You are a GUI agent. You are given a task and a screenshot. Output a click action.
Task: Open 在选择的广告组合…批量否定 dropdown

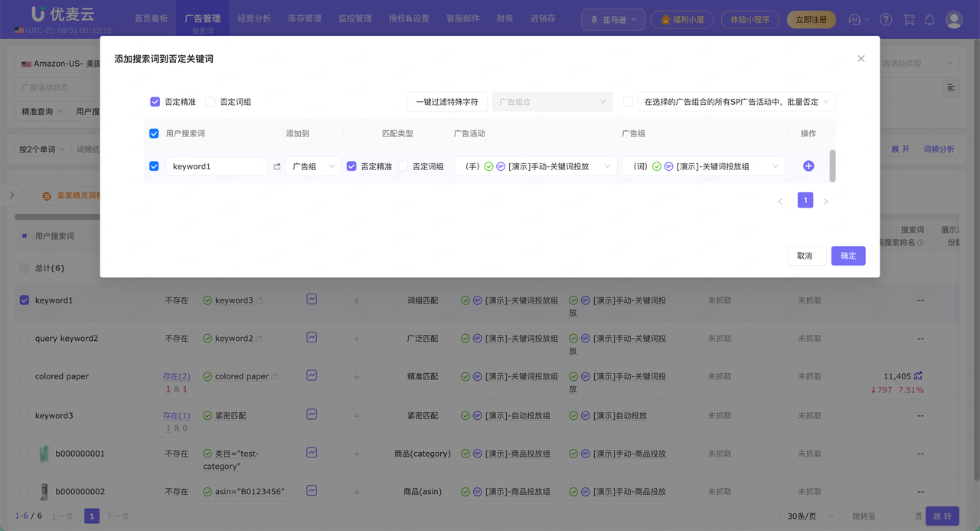(x=737, y=102)
